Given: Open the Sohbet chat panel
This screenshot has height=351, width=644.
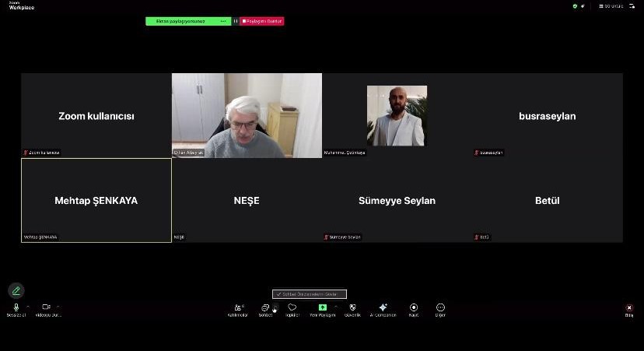Looking at the screenshot, I should 264,308.
